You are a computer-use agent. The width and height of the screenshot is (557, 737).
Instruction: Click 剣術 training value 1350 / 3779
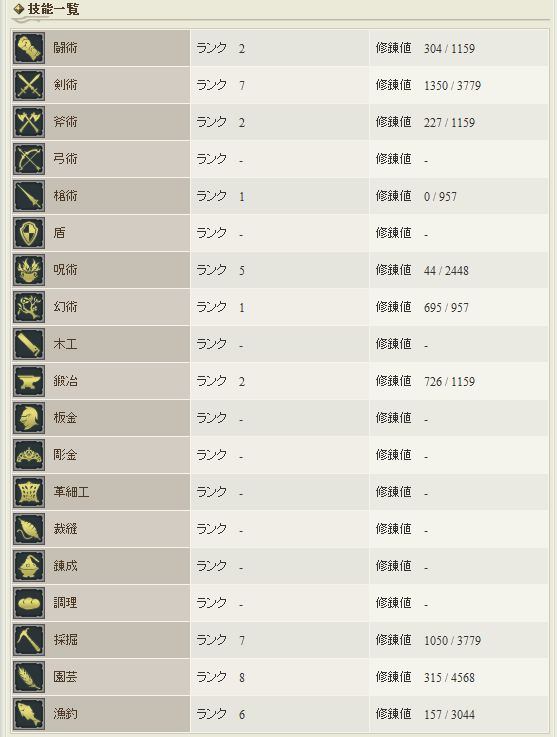tap(452, 86)
